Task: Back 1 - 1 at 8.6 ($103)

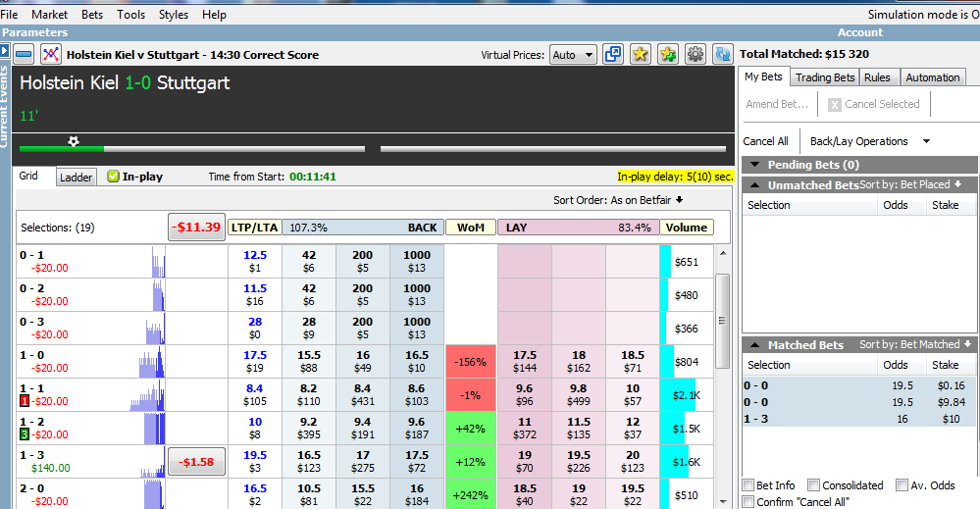Action: click(417, 394)
